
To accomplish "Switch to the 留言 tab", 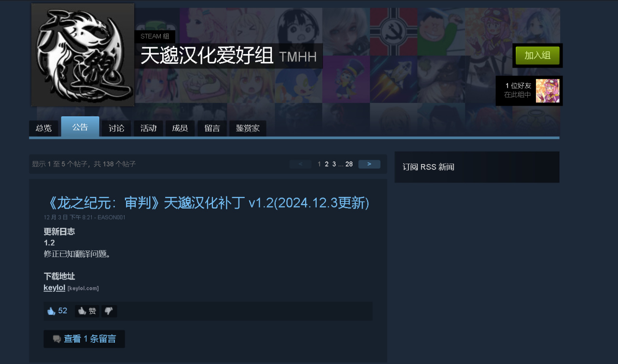I will tap(212, 128).
